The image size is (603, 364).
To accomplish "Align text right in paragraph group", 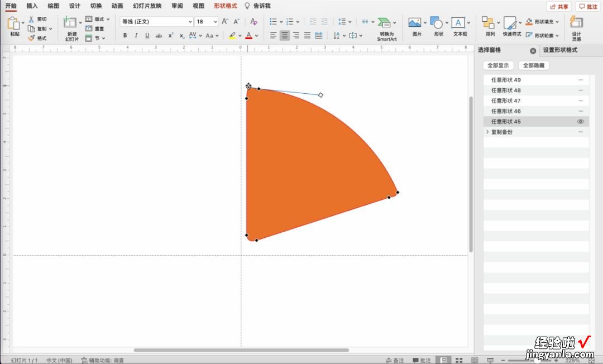I will pyautogui.click(x=296, y=36).
